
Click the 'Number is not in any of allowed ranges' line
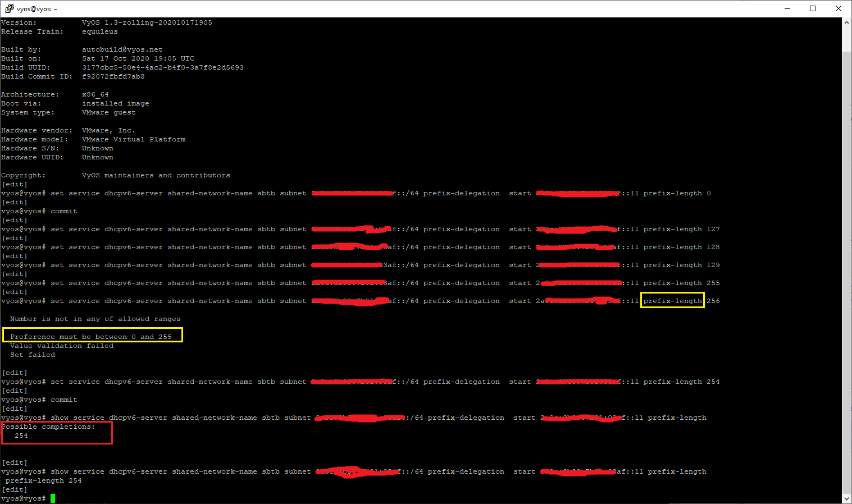tap(95, 319)
